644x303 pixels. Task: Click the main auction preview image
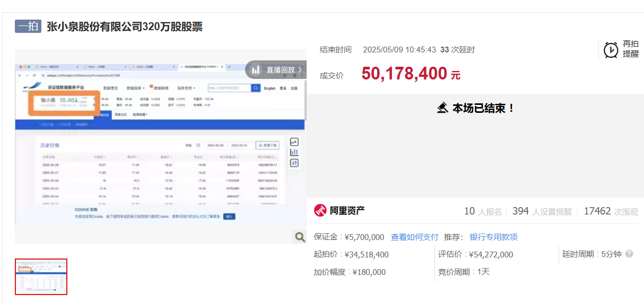161,146
